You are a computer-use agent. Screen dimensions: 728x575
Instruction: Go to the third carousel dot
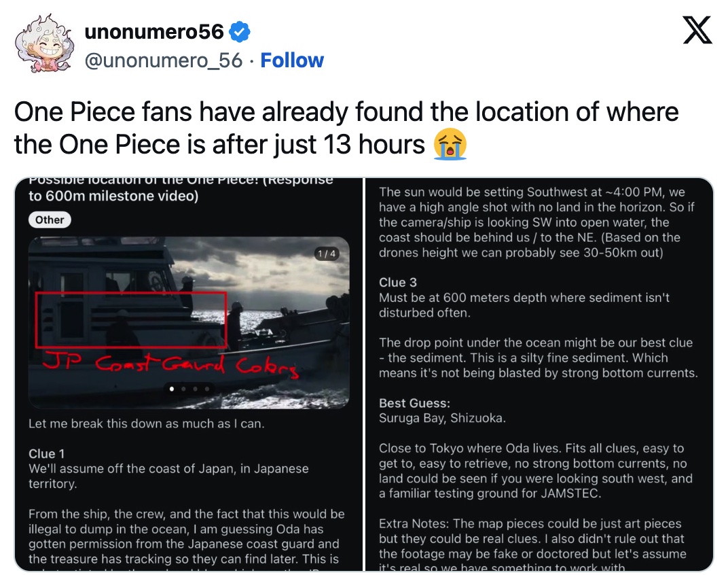point(196,389)
